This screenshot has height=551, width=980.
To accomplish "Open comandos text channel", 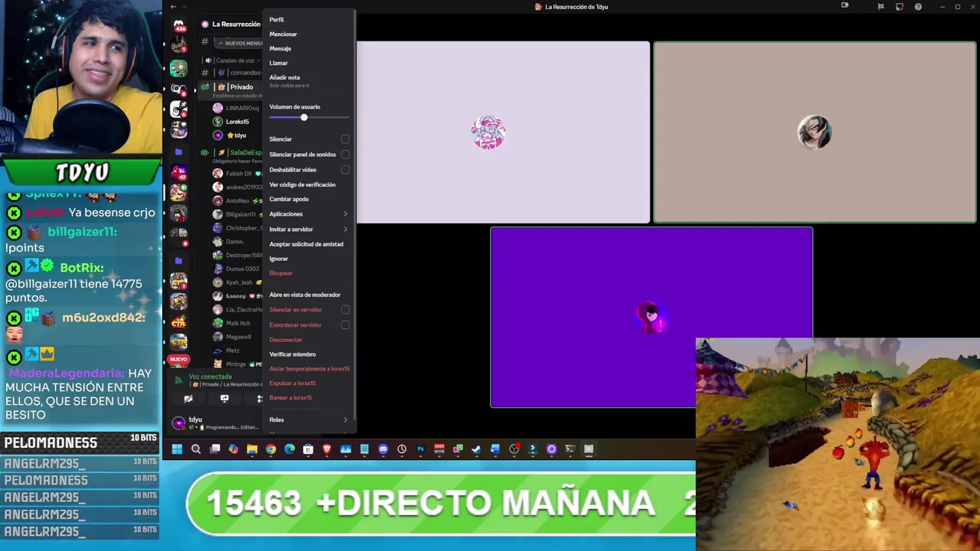I will pos(231,73).
